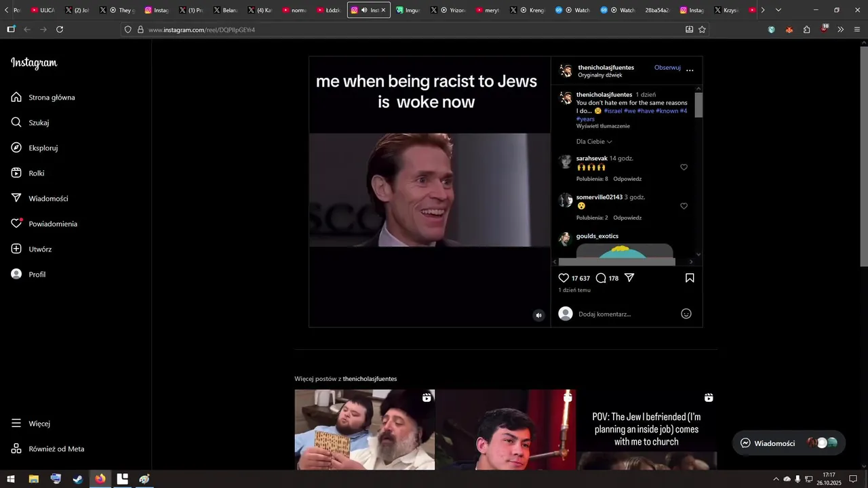The image size is (868, 488).
Task: Click Obserwuj to follow the account
Action: click(x=667, y=68)
